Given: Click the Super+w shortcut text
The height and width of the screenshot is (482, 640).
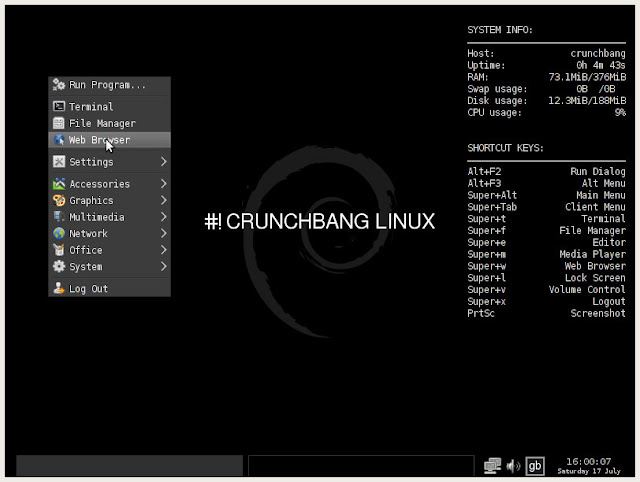Looking at the screenshot, I should pyautogui.click(x=487, y=266).
